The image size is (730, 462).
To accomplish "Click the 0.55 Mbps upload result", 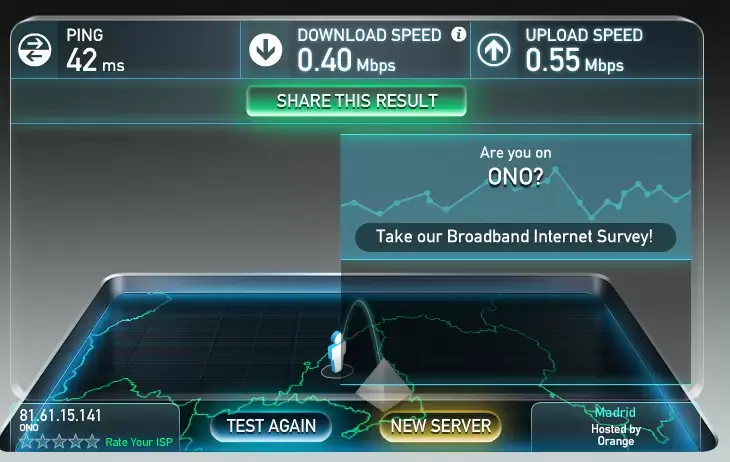I will pos(575,61).
